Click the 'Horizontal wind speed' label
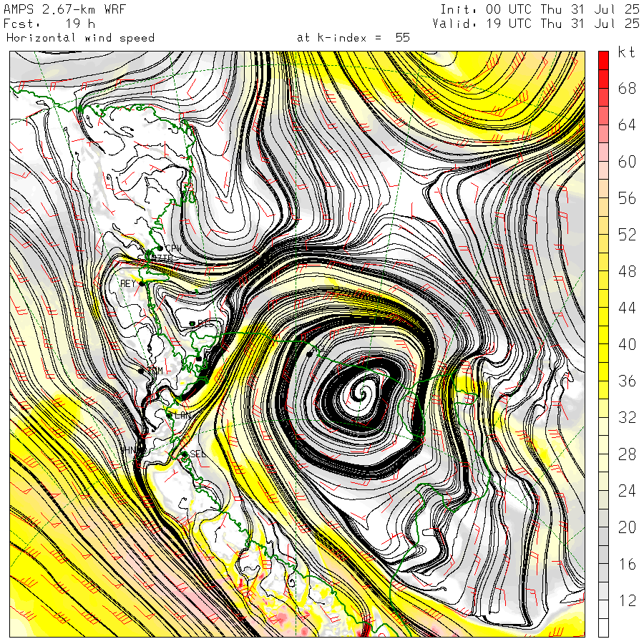The width and height of the screenshot is (644, 644). click(x=80, y=38)
